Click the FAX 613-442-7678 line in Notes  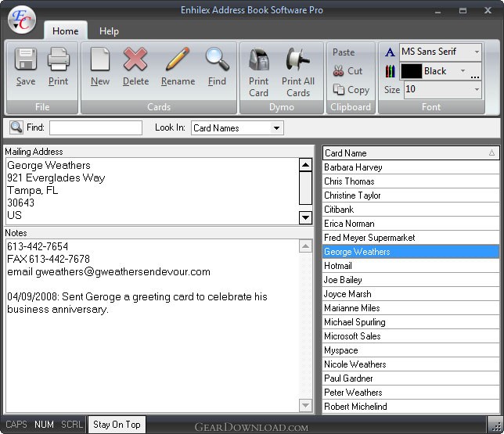click(49, 260)
